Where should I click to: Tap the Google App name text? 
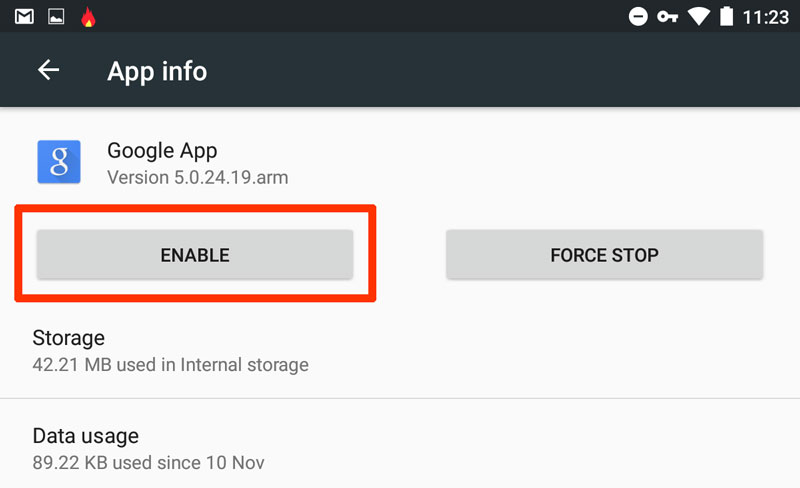pos(162,151)
